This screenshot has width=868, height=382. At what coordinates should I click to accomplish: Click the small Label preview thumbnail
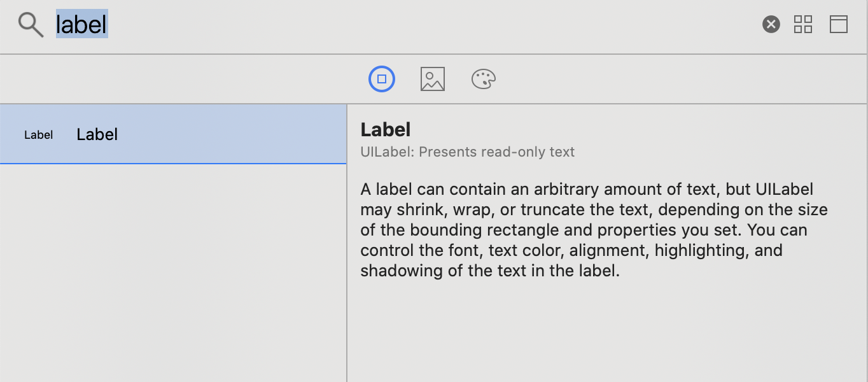coord(38,135)
